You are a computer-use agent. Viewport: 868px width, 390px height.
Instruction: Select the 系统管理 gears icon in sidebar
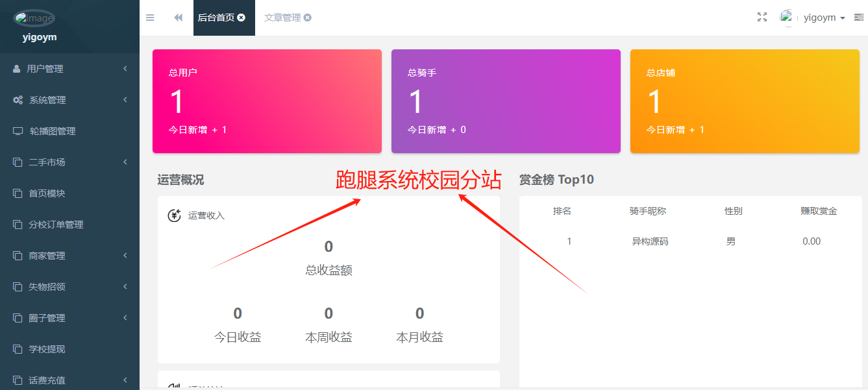click(x=18, y=99)
